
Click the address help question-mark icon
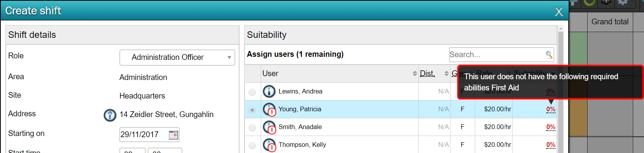110,115
